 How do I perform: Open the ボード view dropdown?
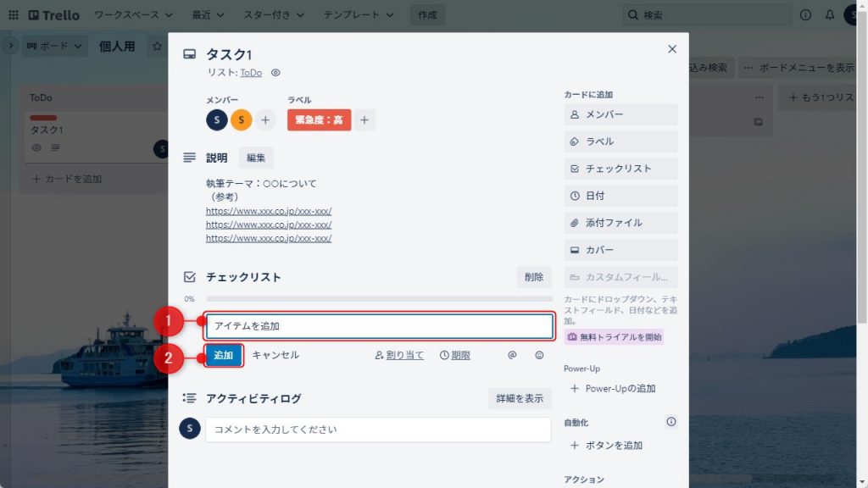click(54, 47)
